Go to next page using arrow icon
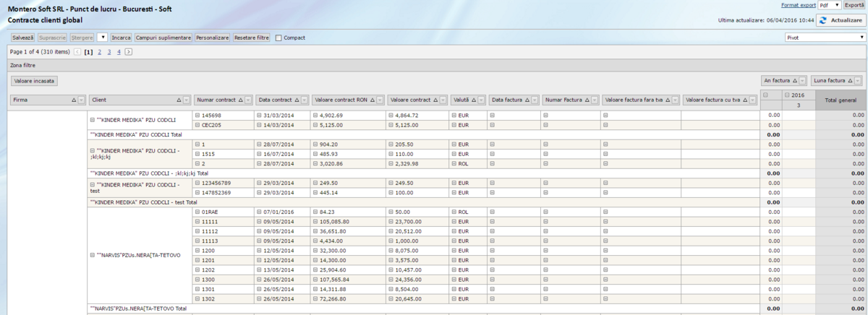 coord(128,52)
